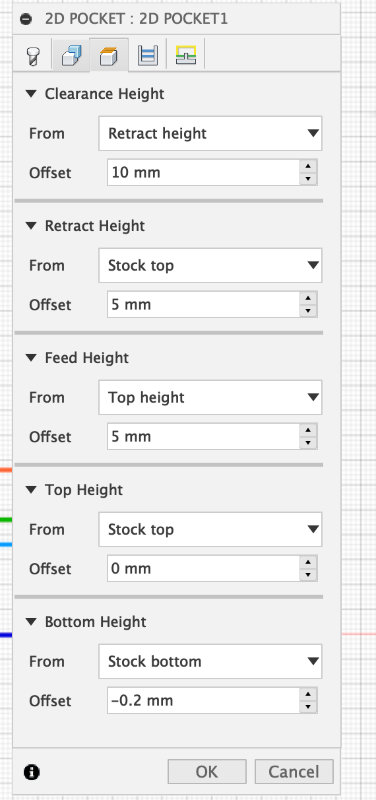376x800 pixels.
Task: Decrease Retract Height offset with down arrow
Action: point(308,311)
